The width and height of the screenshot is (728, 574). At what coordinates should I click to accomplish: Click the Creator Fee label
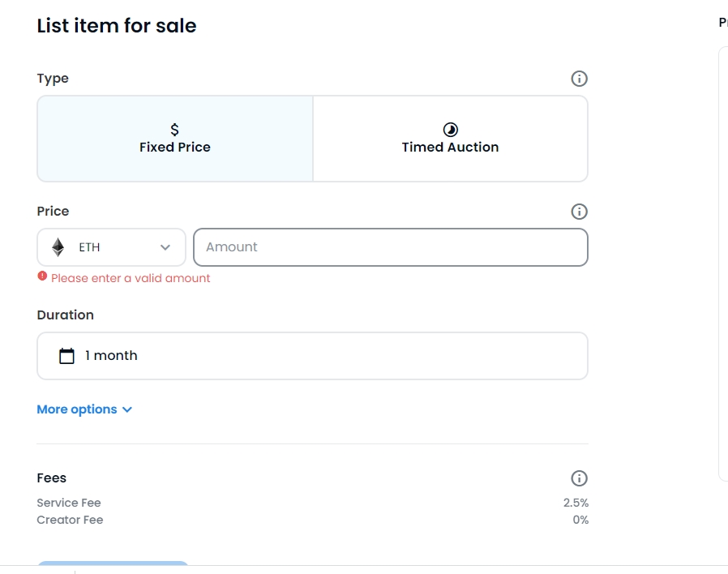click(70, 520)
